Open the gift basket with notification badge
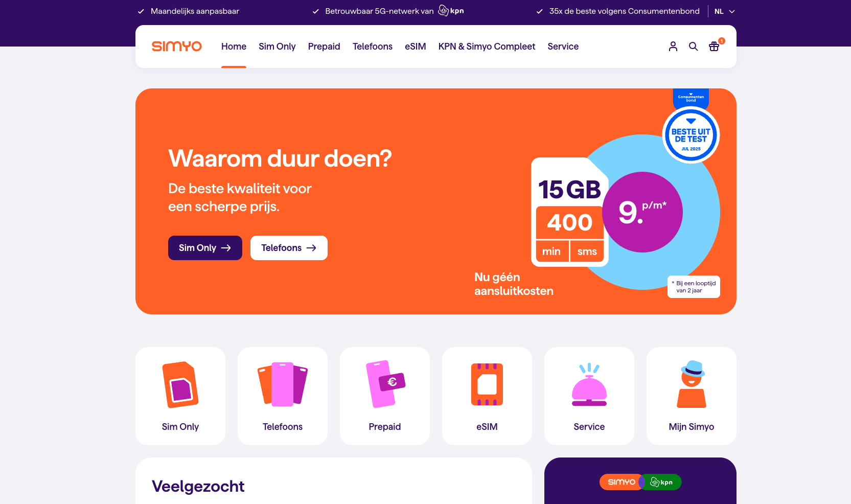The height and width of the screenshot is (504, 851). point(715,46)
